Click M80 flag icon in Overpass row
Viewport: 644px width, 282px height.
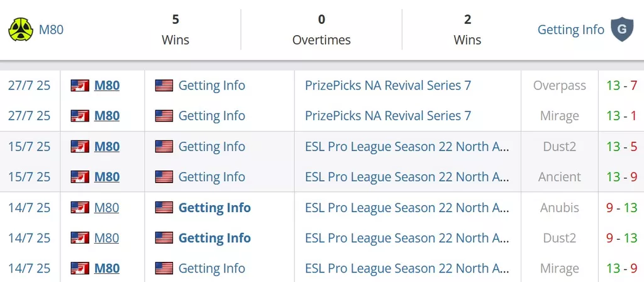click(80, 86)
